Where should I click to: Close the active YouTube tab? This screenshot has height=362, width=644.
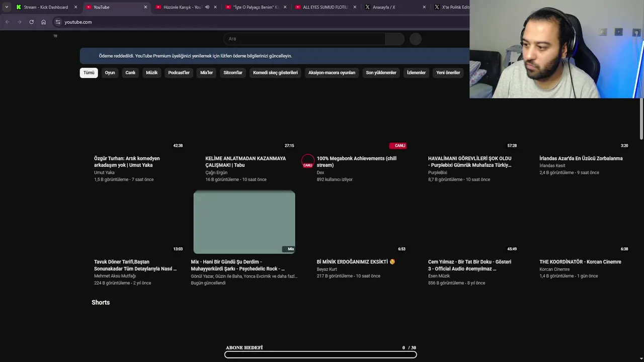click(145, 7)
